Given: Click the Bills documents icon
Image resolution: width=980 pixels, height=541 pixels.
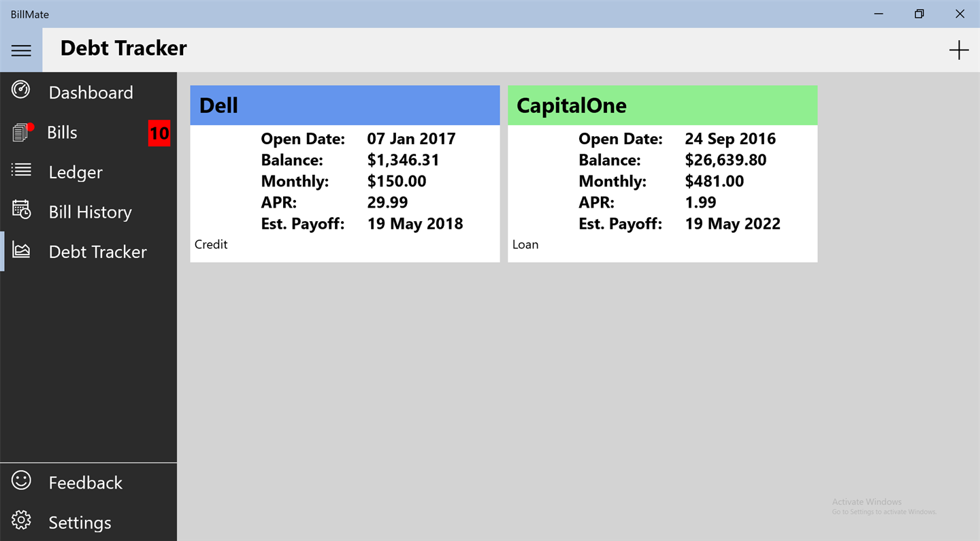Looking at the screenshot, I should (22, 131).
